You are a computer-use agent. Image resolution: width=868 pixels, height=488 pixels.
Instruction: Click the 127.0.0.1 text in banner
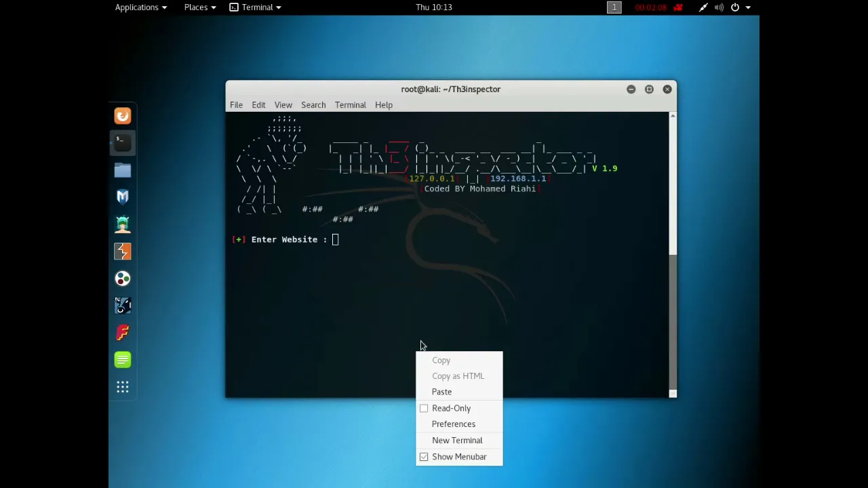click(431, 179)
